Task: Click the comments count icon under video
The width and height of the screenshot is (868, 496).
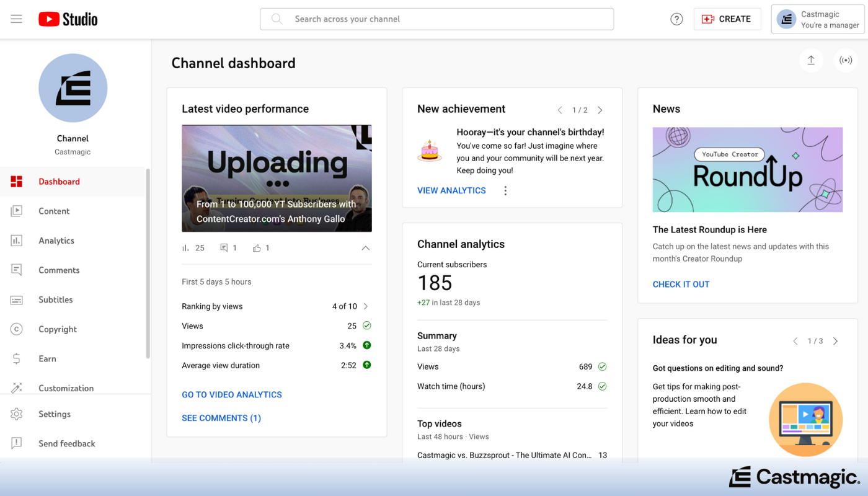Action: [x=224, y=248]
